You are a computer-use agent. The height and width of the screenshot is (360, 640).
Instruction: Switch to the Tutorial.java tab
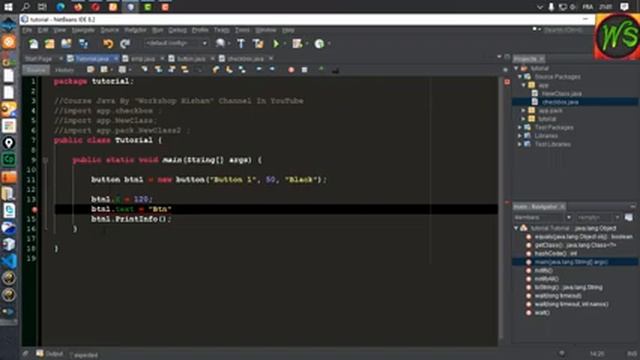[x=92, y=59]
